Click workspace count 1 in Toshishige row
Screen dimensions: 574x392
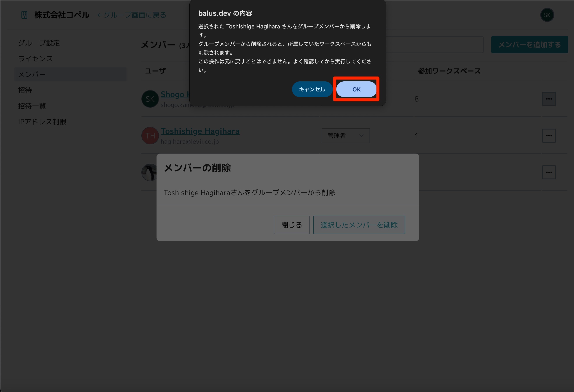coord(416,136)
